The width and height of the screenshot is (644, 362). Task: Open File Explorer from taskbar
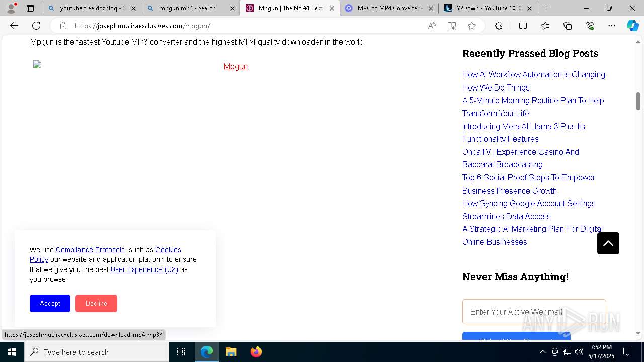pyautogui.click(x=231, y=352)
